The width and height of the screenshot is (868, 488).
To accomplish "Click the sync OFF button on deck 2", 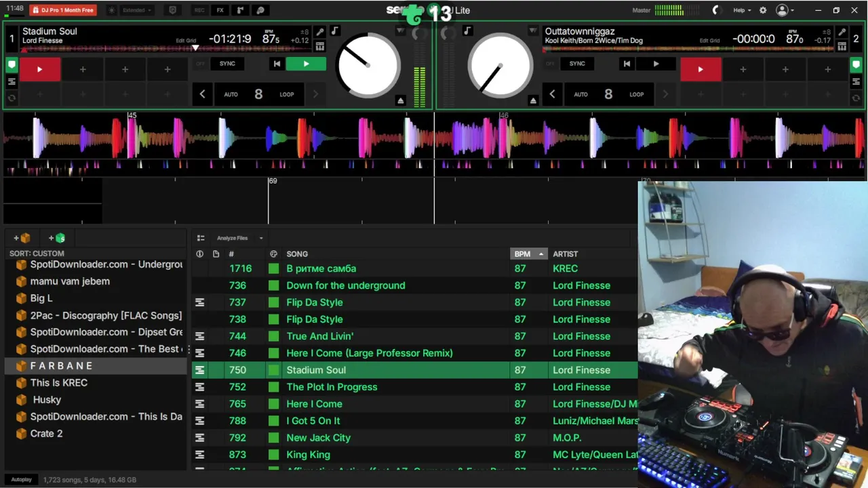I will click(x=550, y=64).
